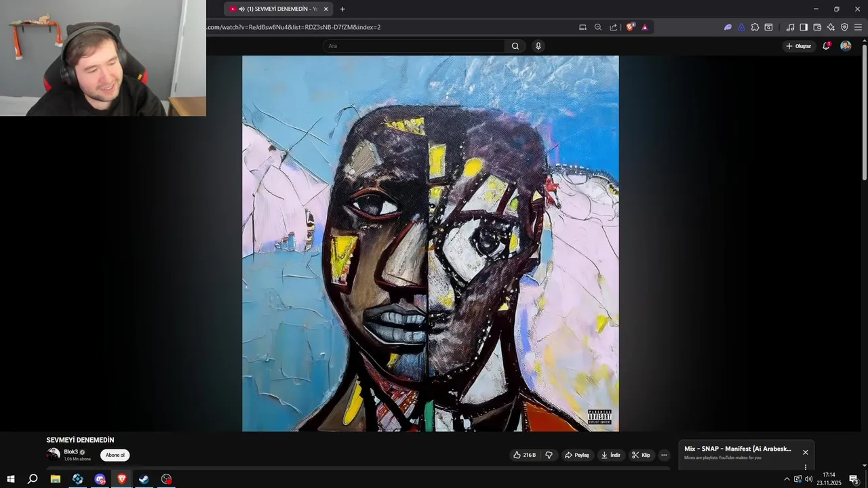This screenshot has height=488, width=868.
Task: Click the Blok3 channel avatar
Action: point(53,455)
